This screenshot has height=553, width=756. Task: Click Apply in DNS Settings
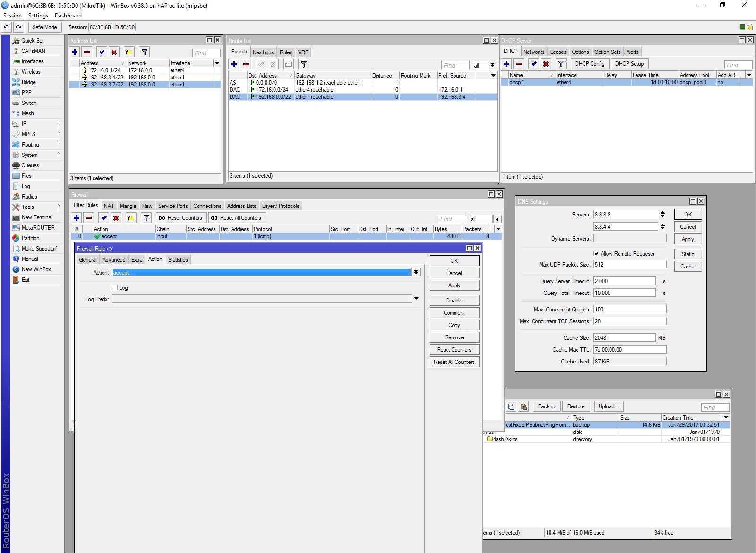(x=687, y=239)
